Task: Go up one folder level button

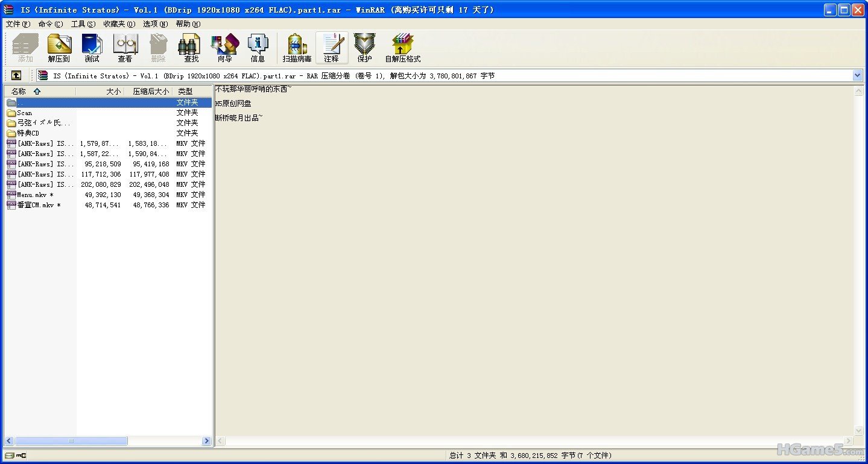Action: [16, 75]
